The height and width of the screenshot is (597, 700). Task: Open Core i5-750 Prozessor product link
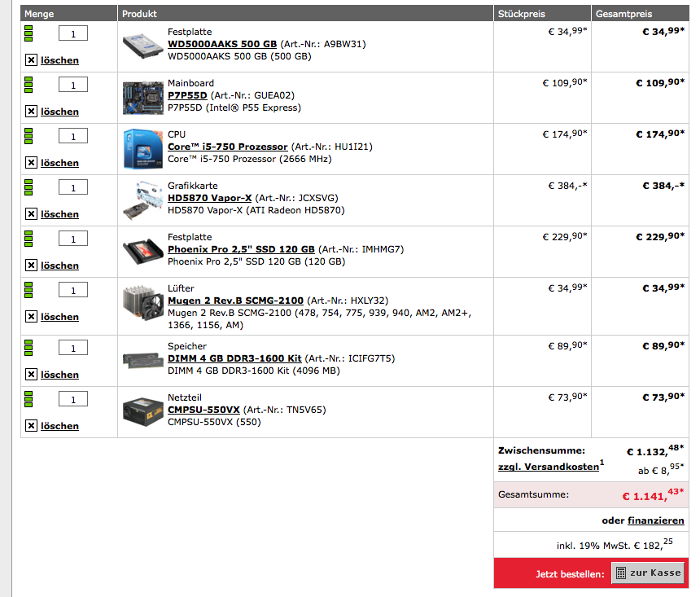228,147
